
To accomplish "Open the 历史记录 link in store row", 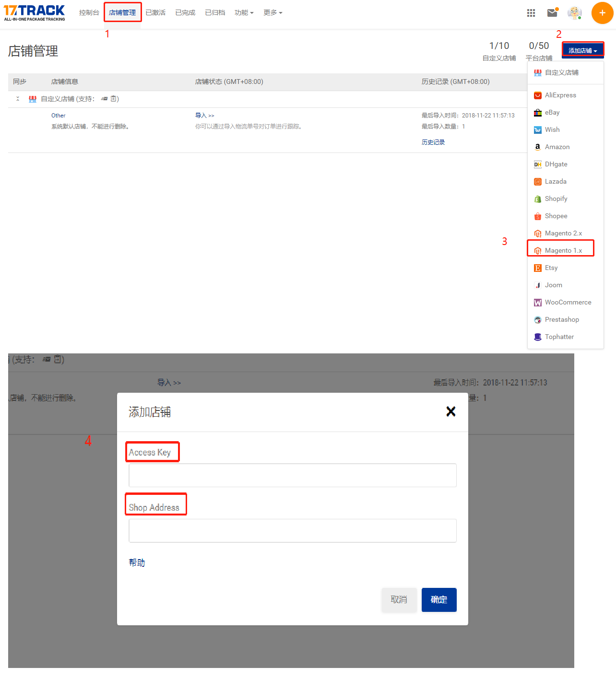I will tap(433, 142).
